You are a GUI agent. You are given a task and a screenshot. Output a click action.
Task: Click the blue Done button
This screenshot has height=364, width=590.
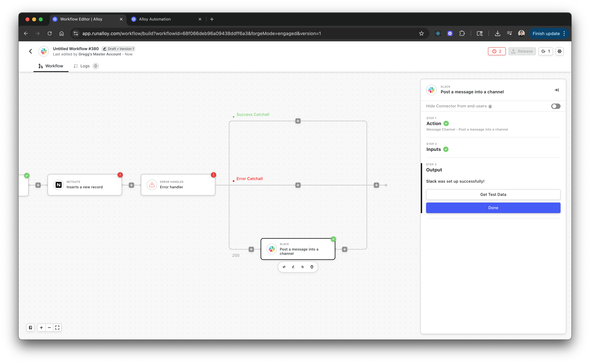[493, 208]
